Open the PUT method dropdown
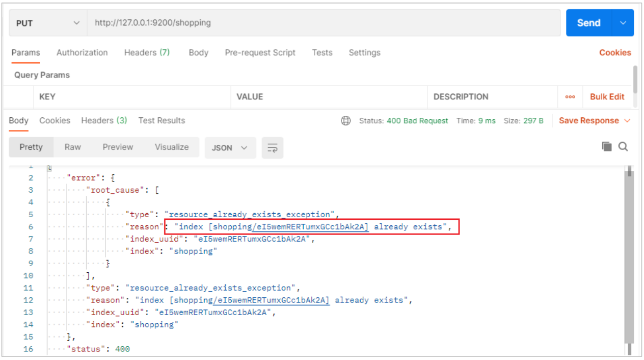The image size is (644, 360). point(48,23)
